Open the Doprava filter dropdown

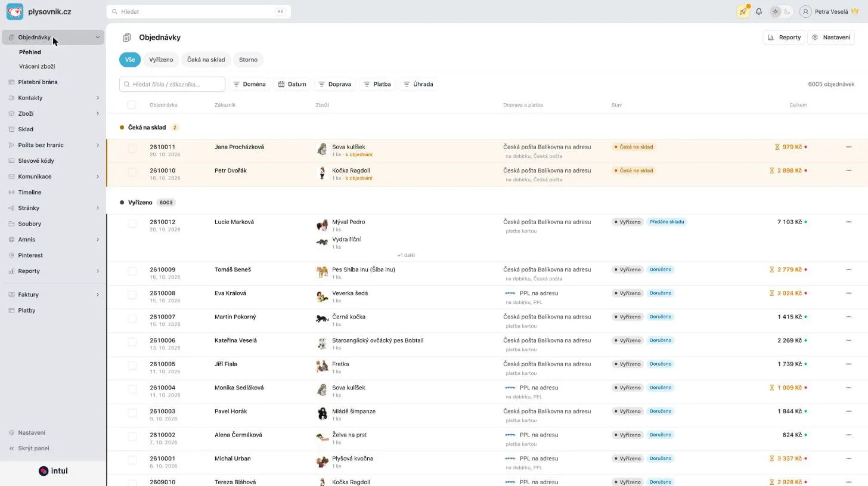(x=334, y=84)
